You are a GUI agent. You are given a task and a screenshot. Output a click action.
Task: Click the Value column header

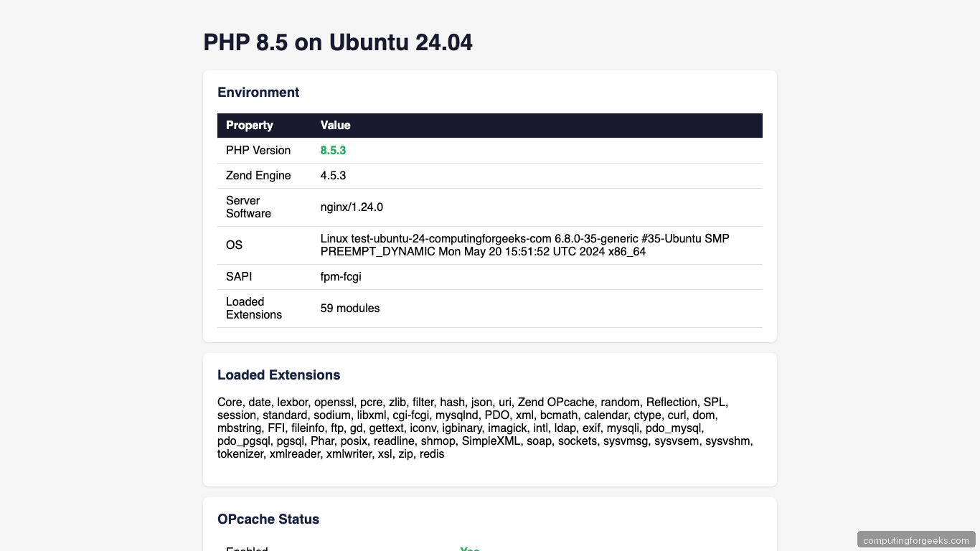pos(335,125)
